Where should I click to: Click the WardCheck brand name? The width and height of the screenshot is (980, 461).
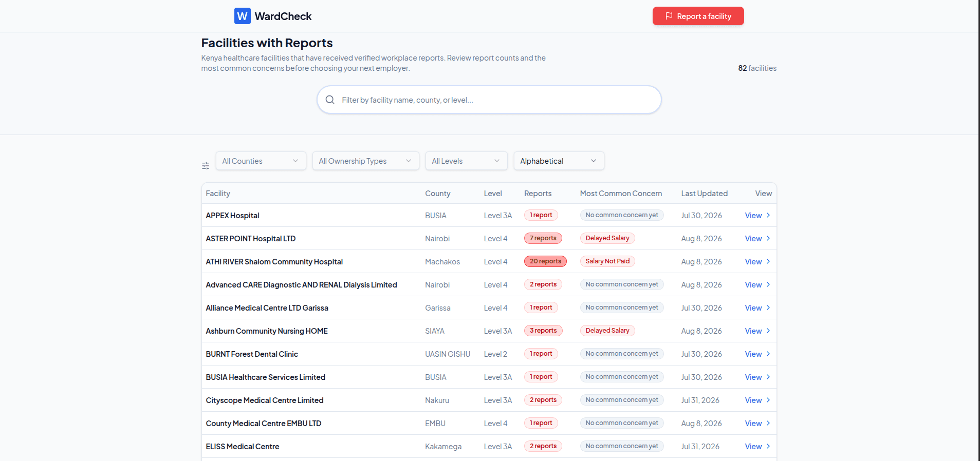pos(283,16)
